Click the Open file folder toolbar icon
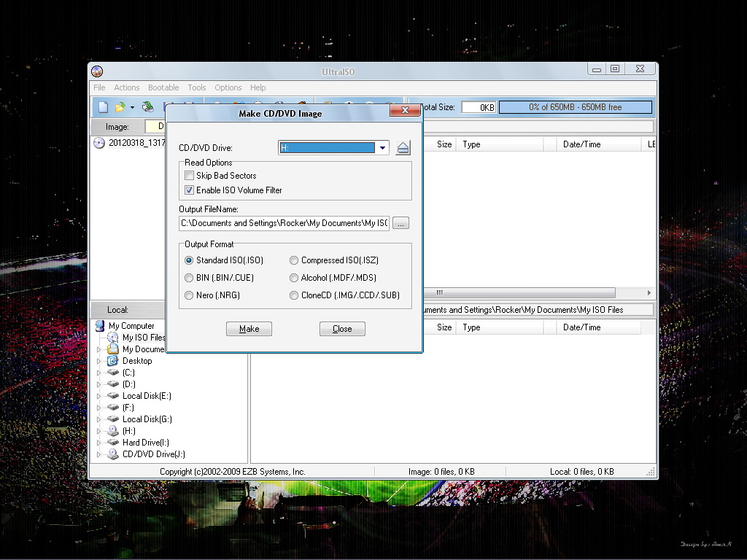 click(x=120, y=107)
